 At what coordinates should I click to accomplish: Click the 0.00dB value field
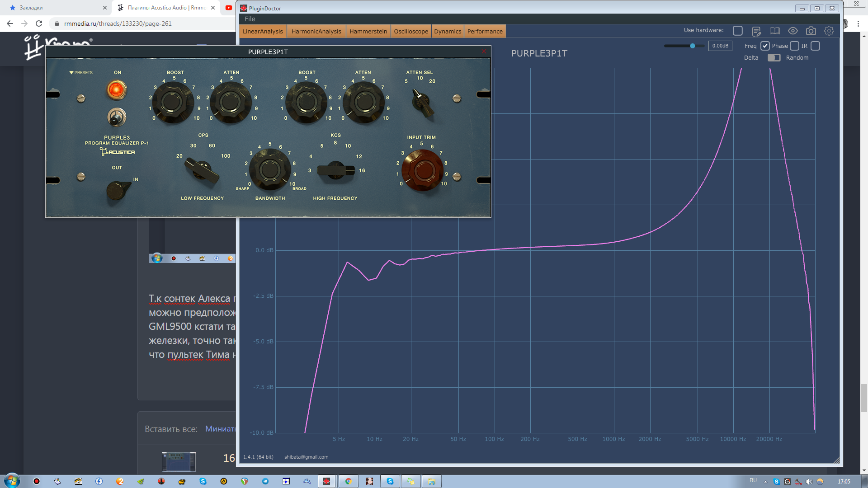pyautogui.click(x=720, y=46)
